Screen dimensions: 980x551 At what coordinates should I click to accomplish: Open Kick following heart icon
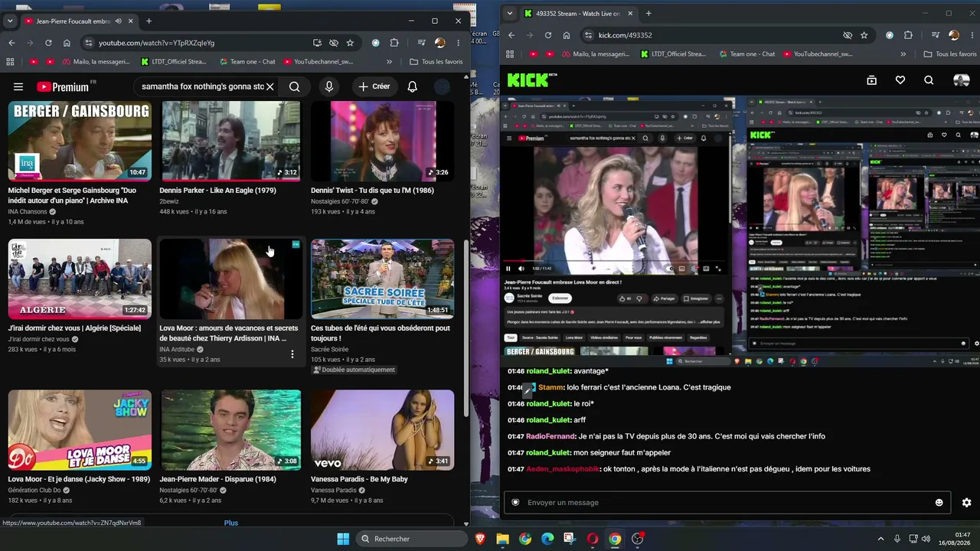click(900, 80)
